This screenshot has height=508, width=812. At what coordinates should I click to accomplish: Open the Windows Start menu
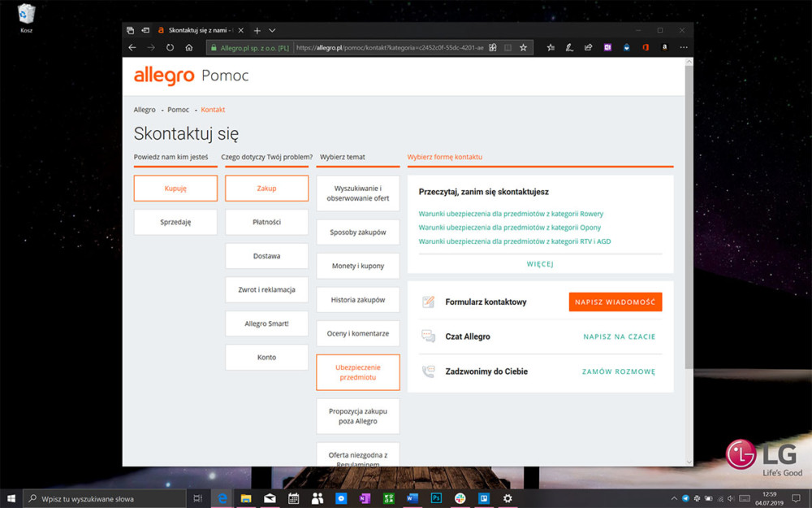point(11,499)
